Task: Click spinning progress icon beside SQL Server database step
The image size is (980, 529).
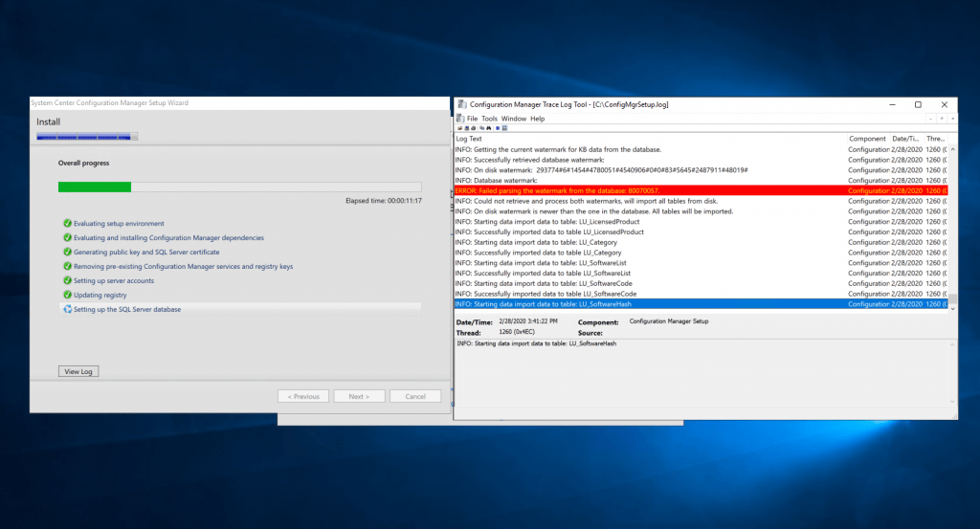Action: 68,309
